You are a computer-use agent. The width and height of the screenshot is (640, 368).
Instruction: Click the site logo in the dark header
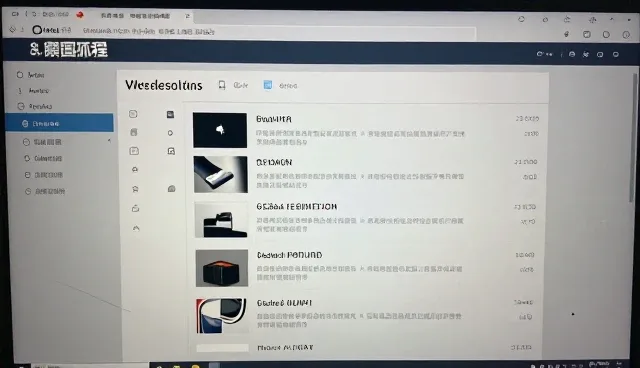tap(69, 50)
